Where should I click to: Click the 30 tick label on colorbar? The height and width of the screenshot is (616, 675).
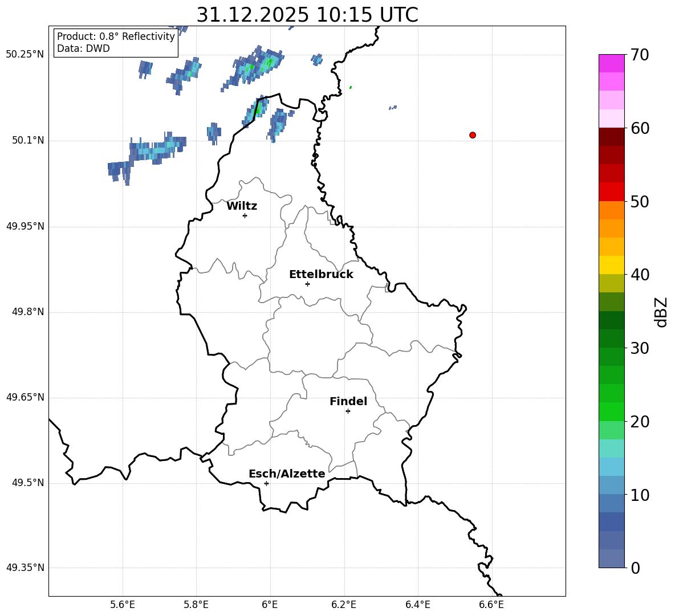pos(640,348)
